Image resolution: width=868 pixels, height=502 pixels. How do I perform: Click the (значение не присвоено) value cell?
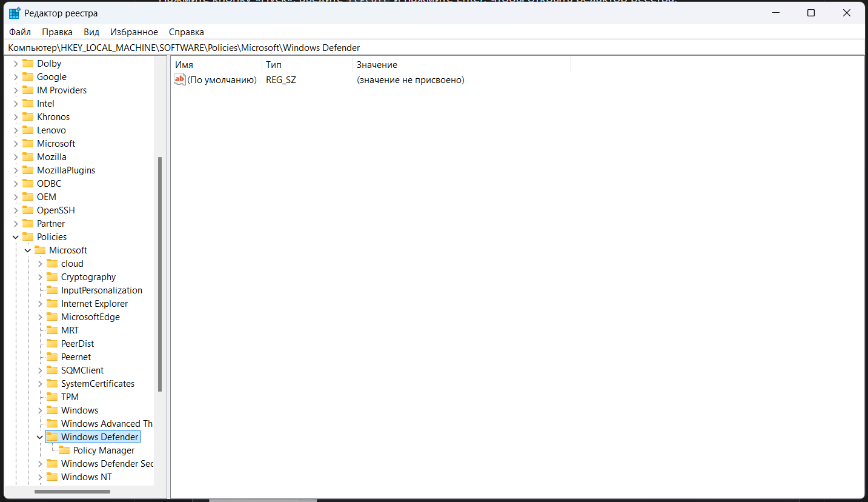tap(411, 79)
